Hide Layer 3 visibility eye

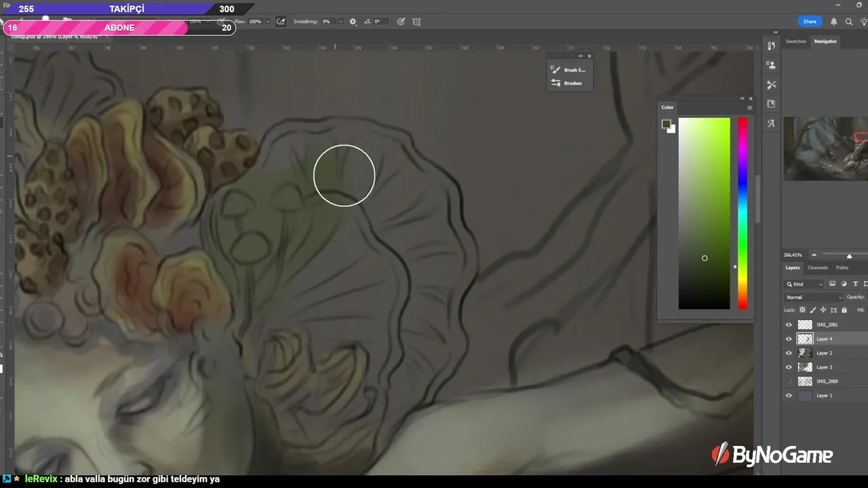(x=789, y=367)
